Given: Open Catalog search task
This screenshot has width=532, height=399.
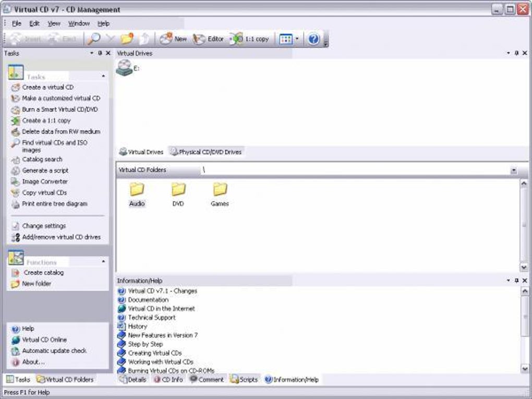Looking at the screenshot, I should pyautogui.click(x=42, y=159).
